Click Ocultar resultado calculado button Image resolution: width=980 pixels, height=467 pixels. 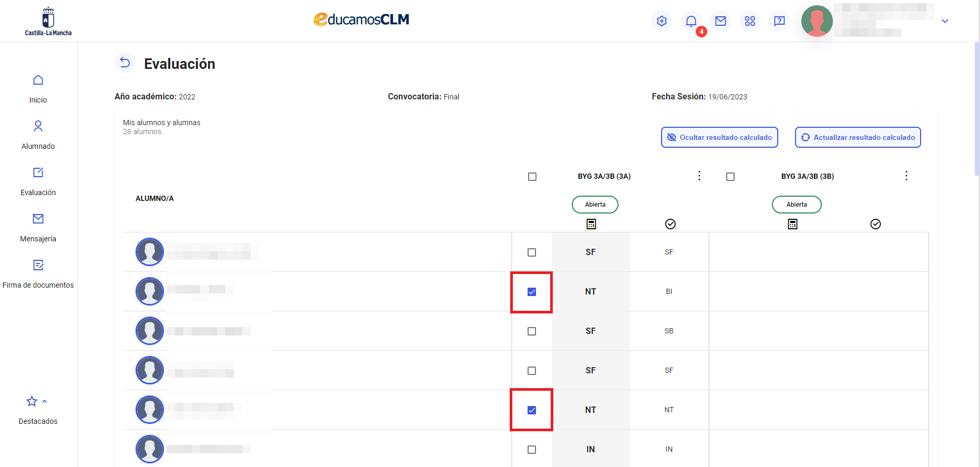tap(719, 137)
